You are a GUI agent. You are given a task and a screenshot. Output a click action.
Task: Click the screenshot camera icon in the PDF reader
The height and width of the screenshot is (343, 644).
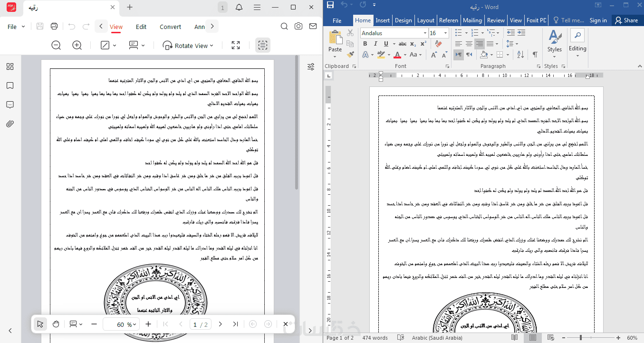[x=298, y=26]
